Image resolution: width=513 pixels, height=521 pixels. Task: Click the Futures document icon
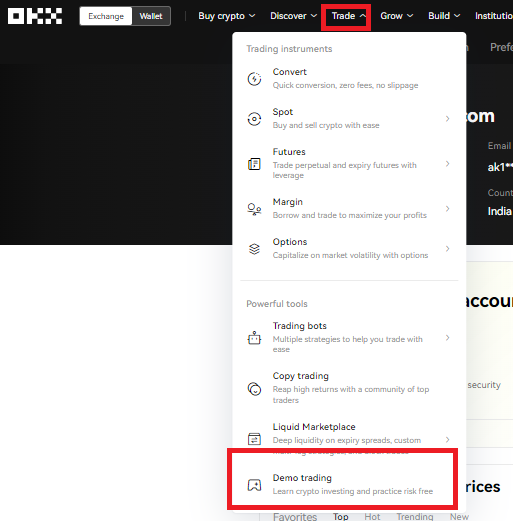[x=254, y=164]
